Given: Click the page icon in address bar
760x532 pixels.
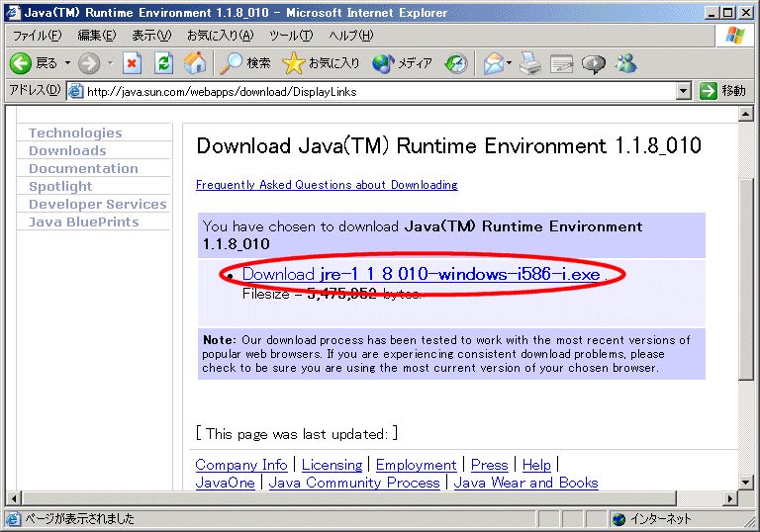Looking at the screenshot, I should pos(75,91).
